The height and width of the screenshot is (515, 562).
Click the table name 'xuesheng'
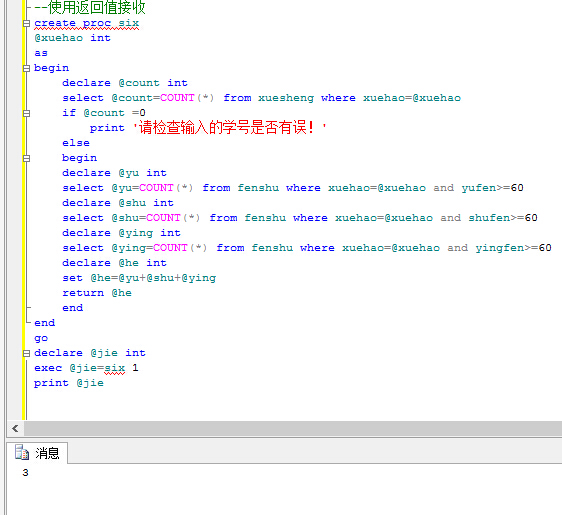click(286, 98)
